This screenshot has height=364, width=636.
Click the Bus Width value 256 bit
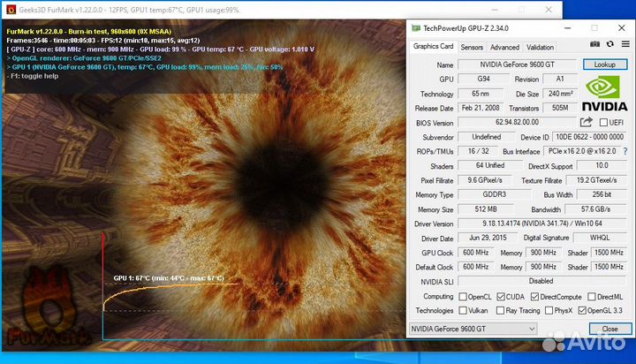coord(602,194)
